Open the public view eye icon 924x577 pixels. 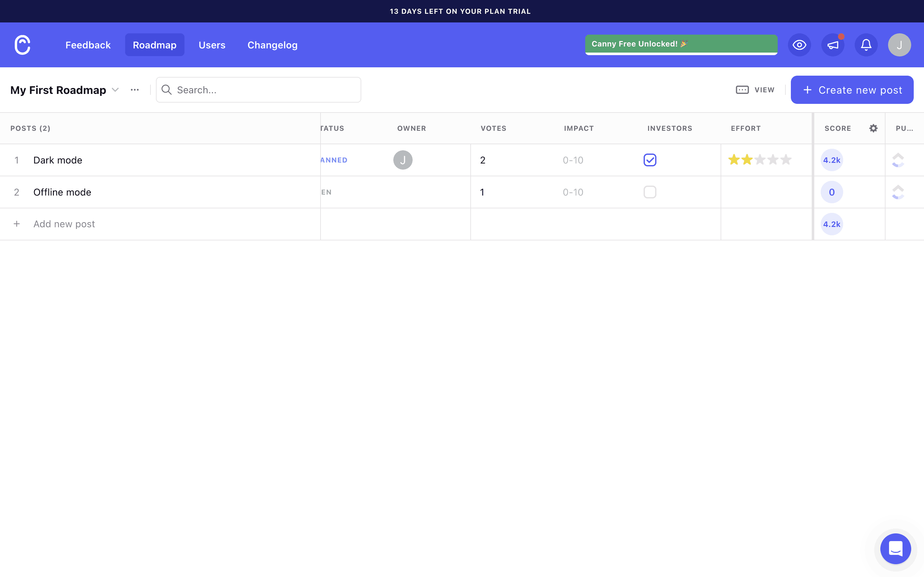point(799,45)
